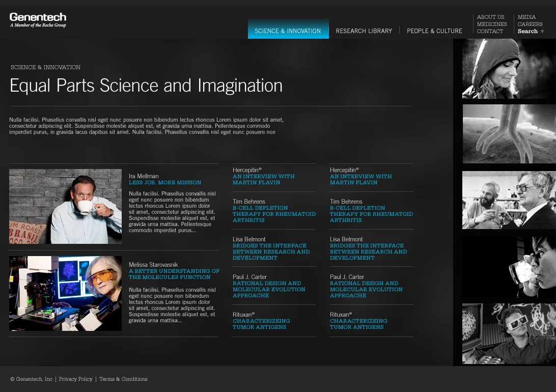Click microscopic cell sidebar image
This screenshot has width=556, height=392.
(509, 134)
